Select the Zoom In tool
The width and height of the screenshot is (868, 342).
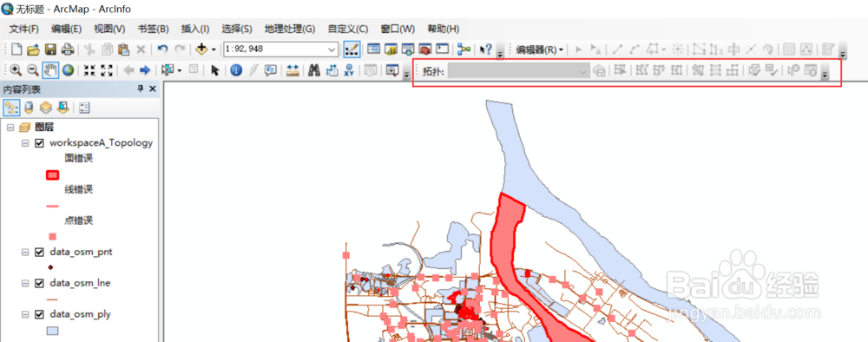coord(16,70)
